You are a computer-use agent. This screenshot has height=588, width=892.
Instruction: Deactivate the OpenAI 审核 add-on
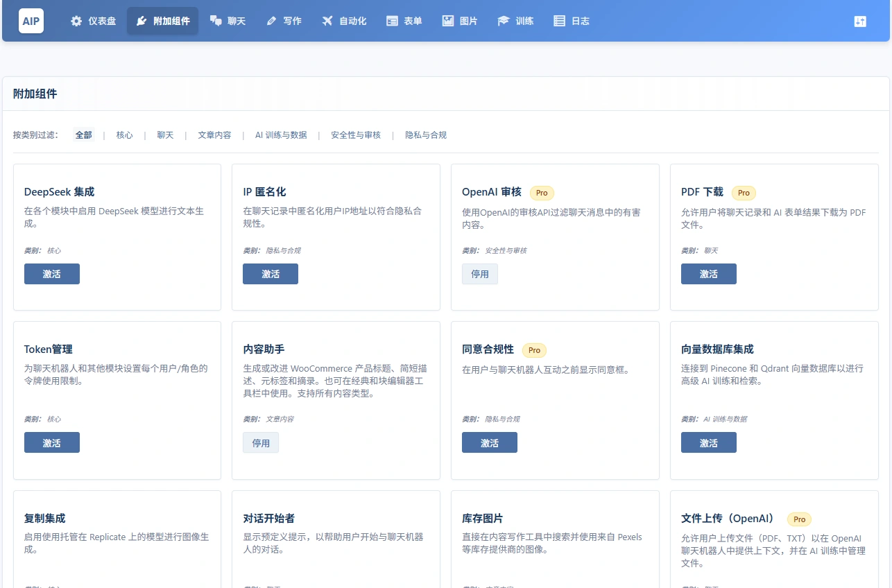[480, 274]
